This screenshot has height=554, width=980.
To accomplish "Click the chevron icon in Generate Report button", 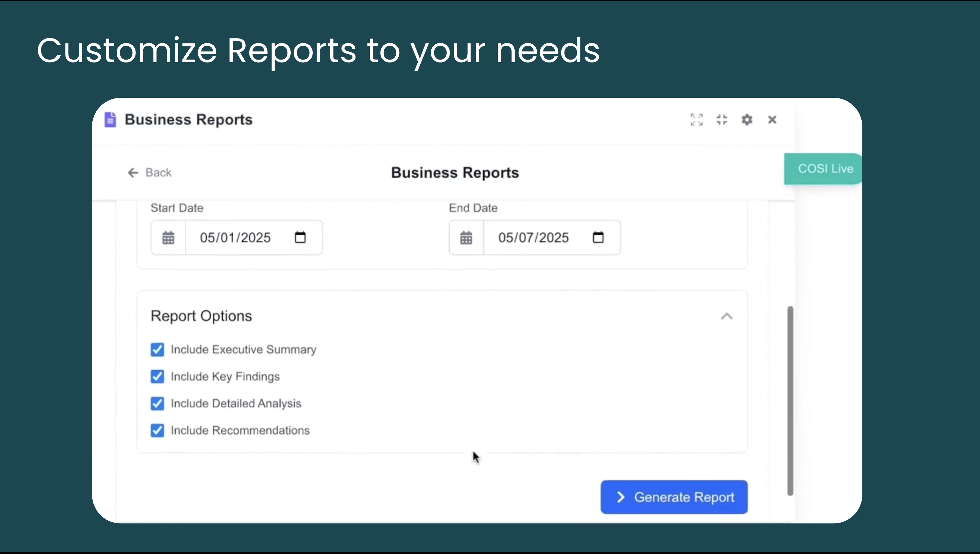I will pyautogui.click(x=621, y=497).
